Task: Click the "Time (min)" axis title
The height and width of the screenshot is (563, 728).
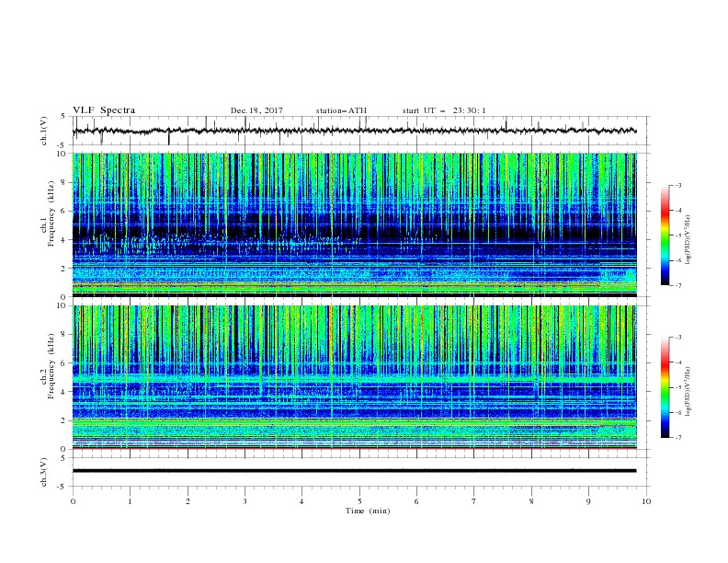Action: click(x=368, y=511)
